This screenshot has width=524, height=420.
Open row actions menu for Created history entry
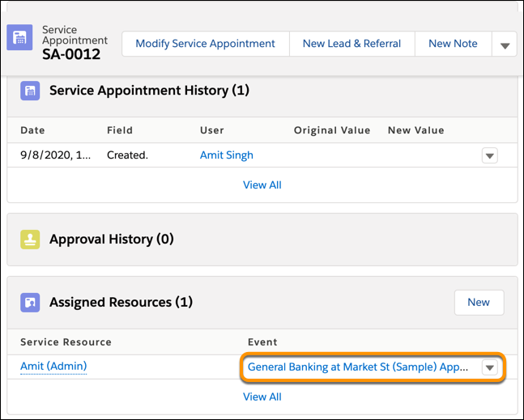(489, 155)
